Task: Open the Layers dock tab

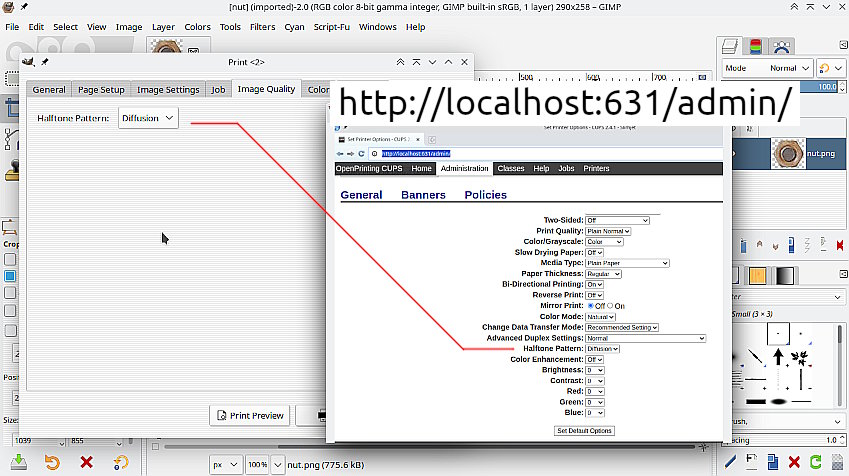Action: point(730,47)
